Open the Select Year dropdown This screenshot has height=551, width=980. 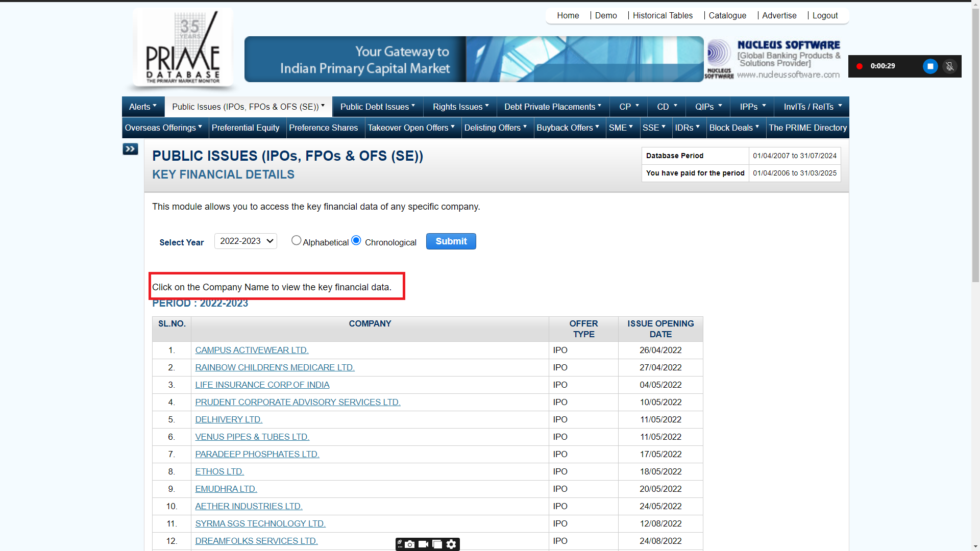(x=246, y=241)
